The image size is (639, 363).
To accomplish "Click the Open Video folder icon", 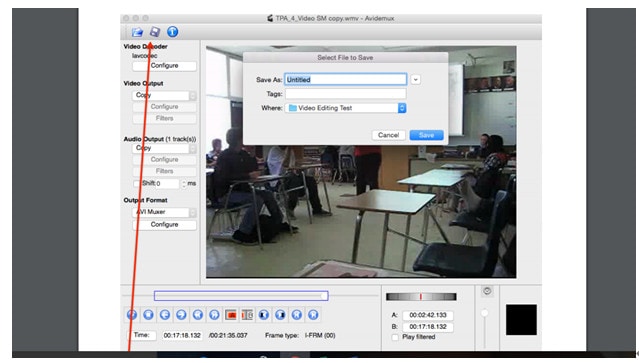I will [x=137, y=32].
